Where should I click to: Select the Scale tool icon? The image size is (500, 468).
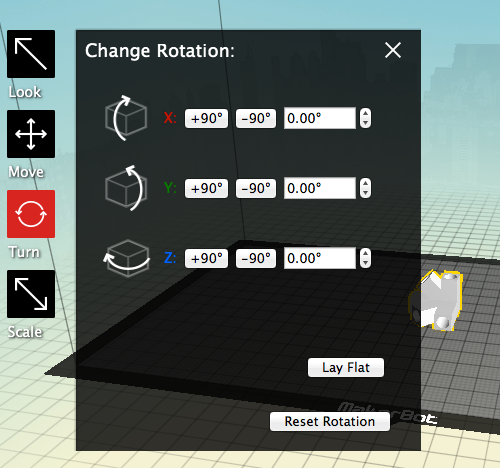pyautogui.click(x=31, y=294)
